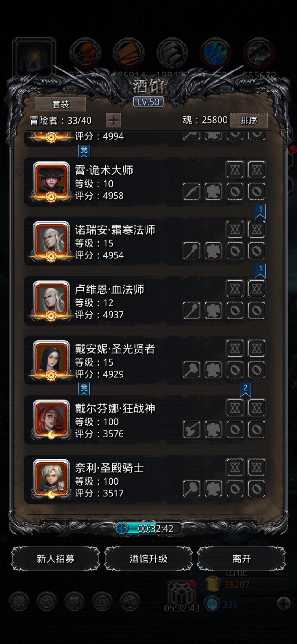The width and height of the screenshot is (297, 644).
Task: Select first ring slot of 奈利·圣殿骑士
Action: [x=235, y=489]
